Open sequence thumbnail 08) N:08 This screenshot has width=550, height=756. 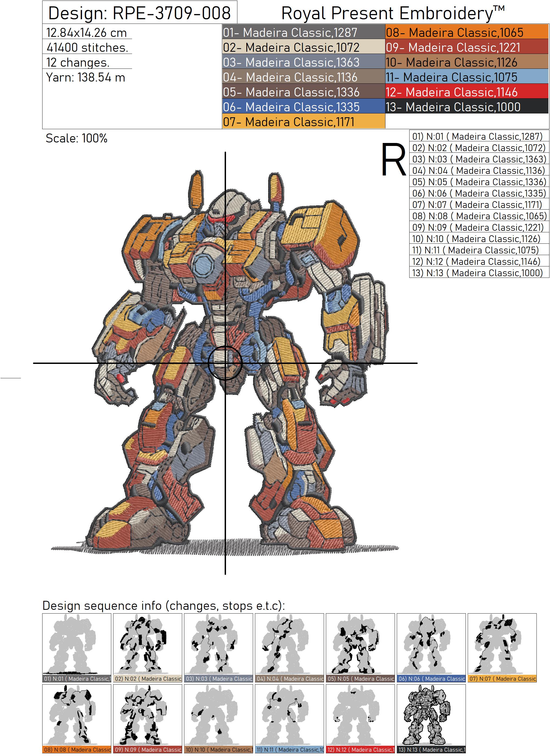(77, 719)
